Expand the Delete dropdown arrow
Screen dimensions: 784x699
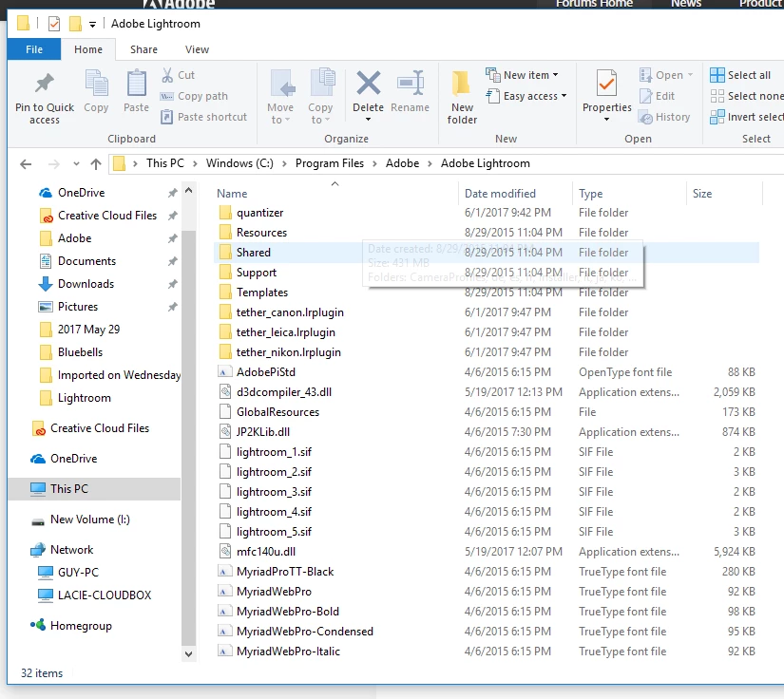click(x=368, y=120)
